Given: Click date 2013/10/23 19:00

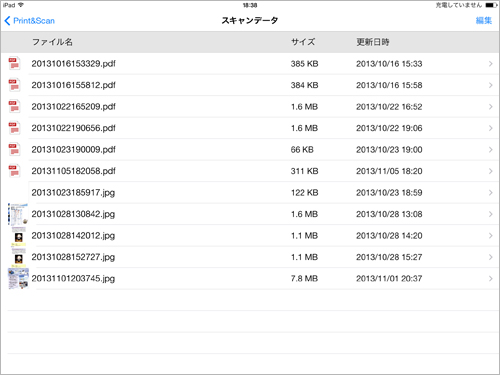Looking at the screenshot, I should tap(389, 150).
